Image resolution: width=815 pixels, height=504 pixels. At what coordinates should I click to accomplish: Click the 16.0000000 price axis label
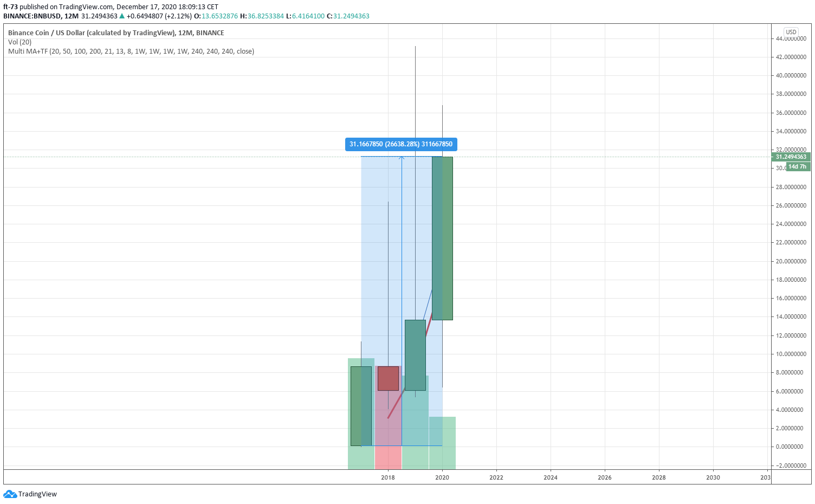point(791,298)
